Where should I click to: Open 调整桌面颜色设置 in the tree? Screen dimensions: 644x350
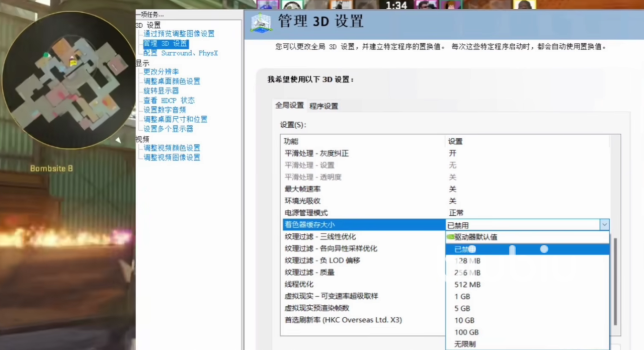(x=172, y=81)
